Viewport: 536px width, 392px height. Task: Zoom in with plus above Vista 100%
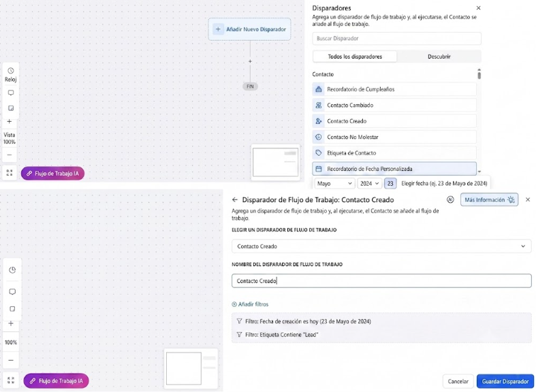[x=10, y=121]
